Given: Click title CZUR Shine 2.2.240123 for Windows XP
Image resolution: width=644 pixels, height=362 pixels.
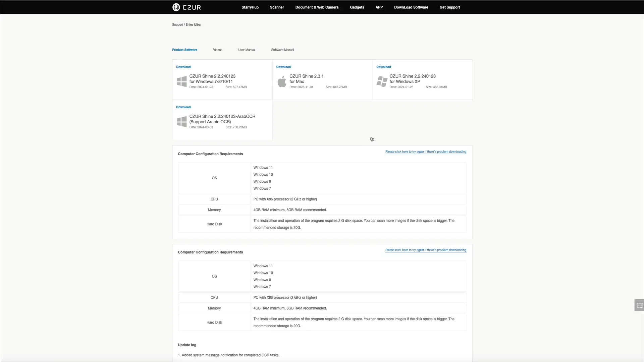Looking at the screenshot, I should 413,79.
